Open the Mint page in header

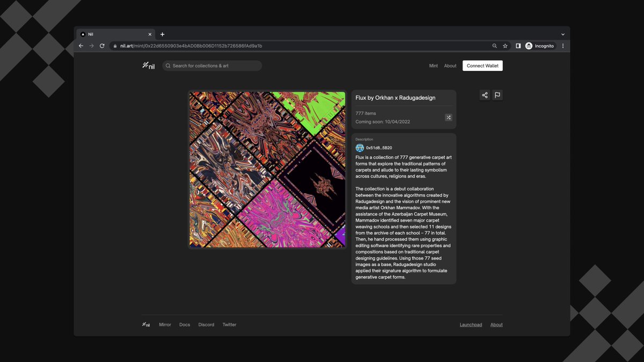pyautogui.click(x=434, y=66)
